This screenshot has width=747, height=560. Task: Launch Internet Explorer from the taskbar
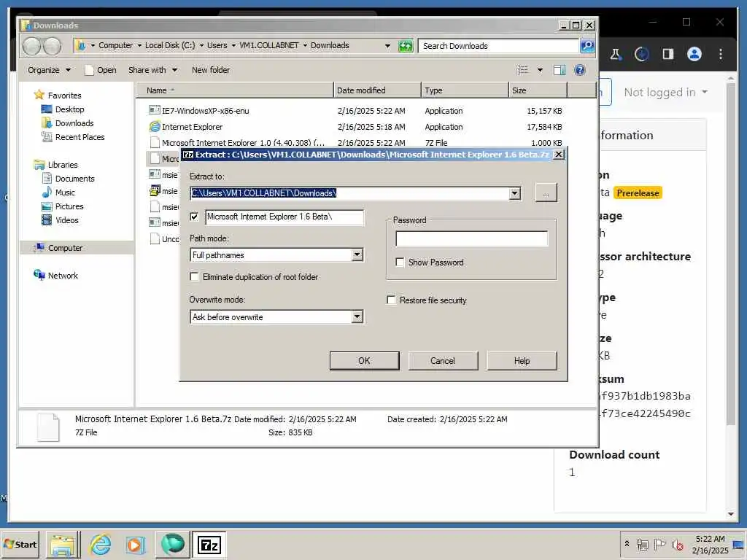click(101, 544)
